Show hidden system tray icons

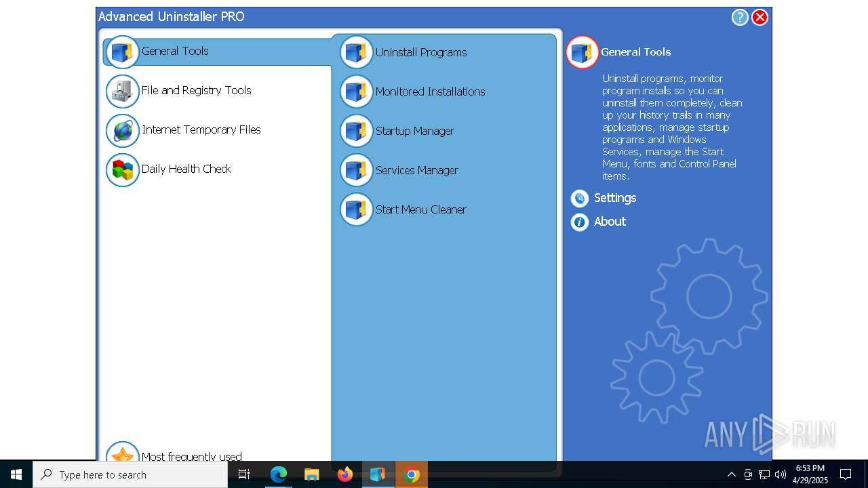point(731,474)
